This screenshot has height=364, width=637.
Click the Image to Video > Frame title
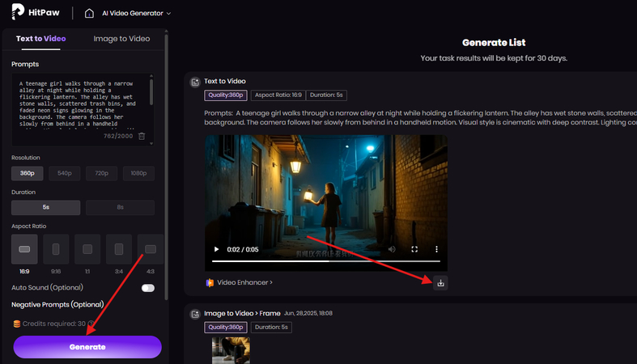pyautogui.click(x=242, y=313)
